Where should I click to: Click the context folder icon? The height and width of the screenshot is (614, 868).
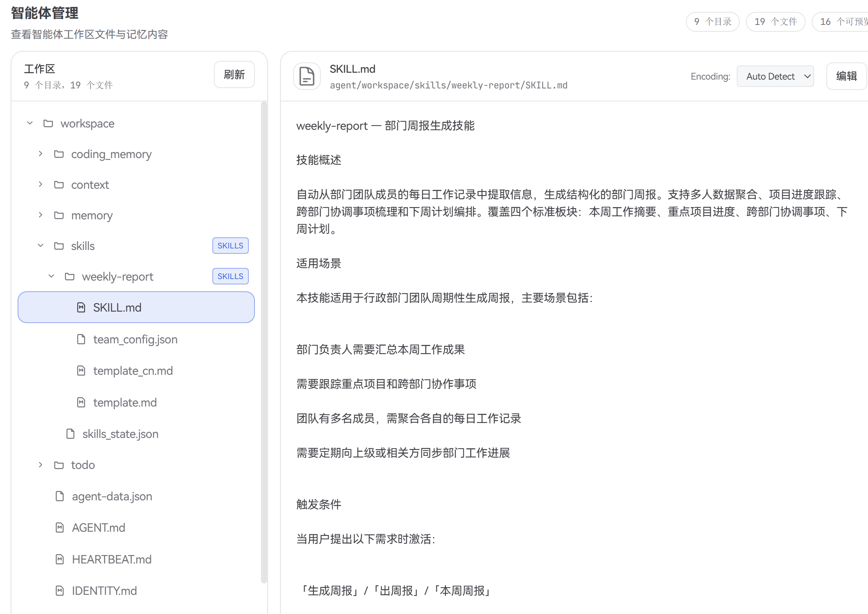click(x=59, y=185)
